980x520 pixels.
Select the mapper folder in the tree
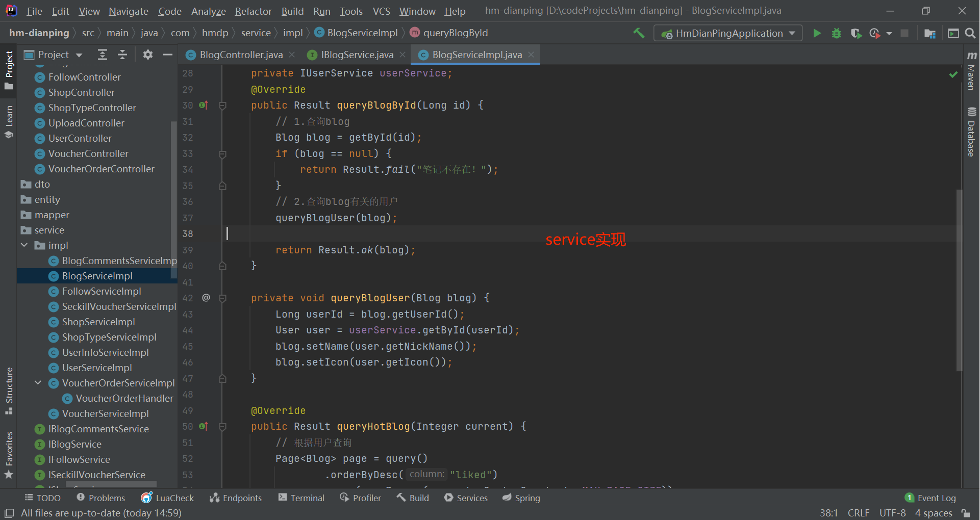coord(52,215)
